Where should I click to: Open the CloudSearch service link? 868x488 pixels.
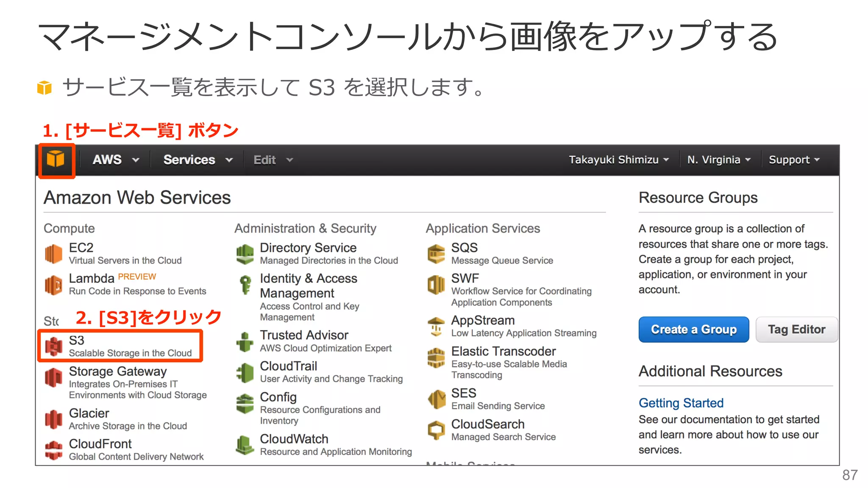point(488,424)
